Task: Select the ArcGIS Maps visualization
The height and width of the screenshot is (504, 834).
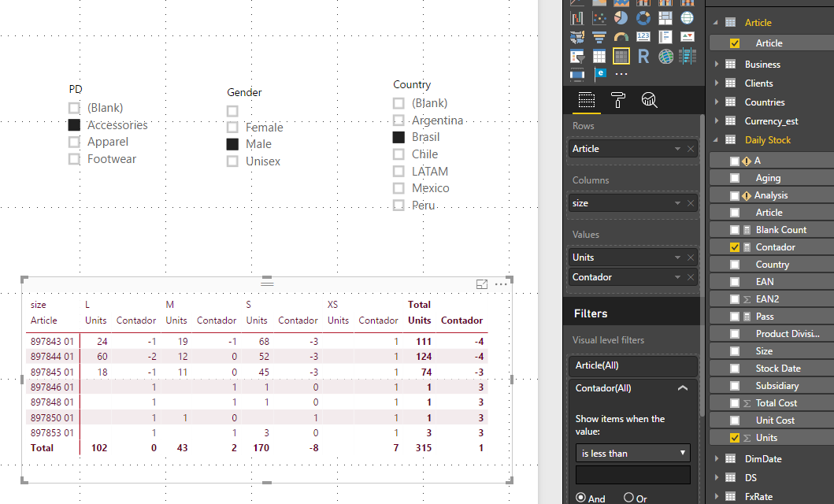Action: coord(665,57)
